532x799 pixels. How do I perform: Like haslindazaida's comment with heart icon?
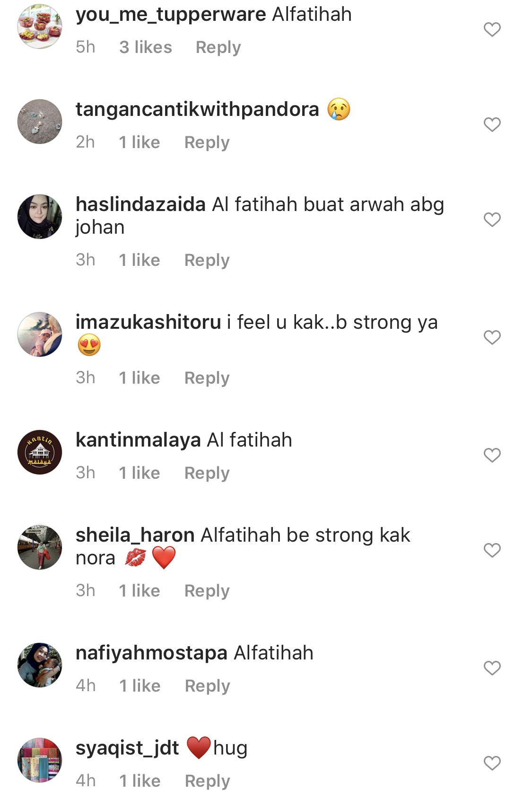coord(492,220)
